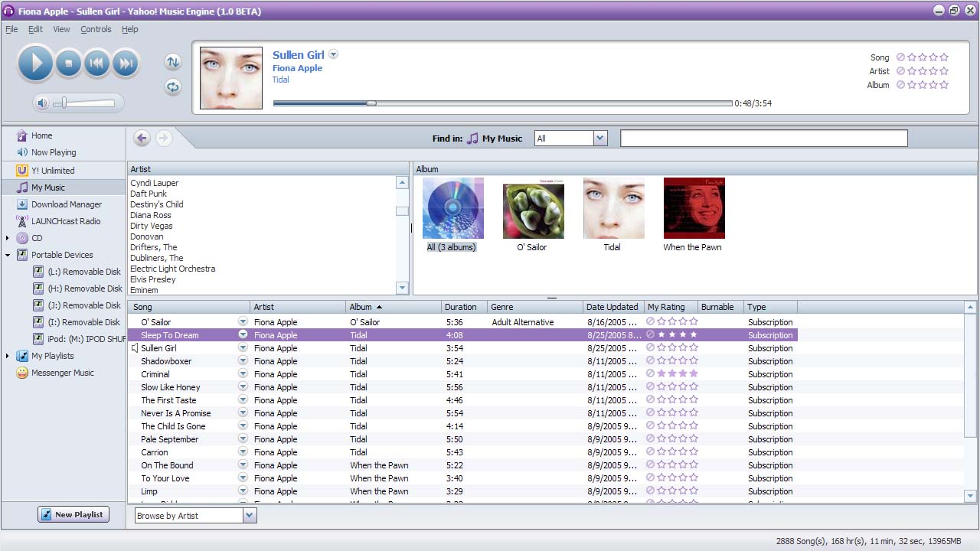Click the song progress bar

tap(502, 103)
